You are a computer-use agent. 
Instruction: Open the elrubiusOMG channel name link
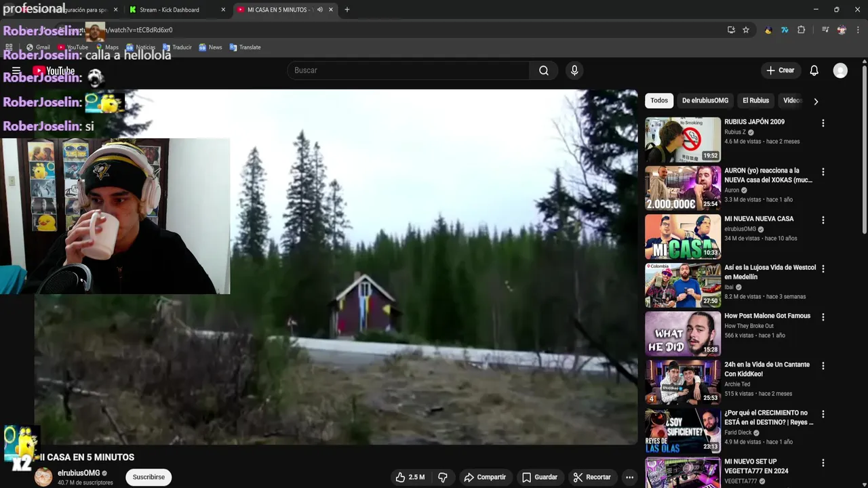pyautogui.click(x=79, y=473)
